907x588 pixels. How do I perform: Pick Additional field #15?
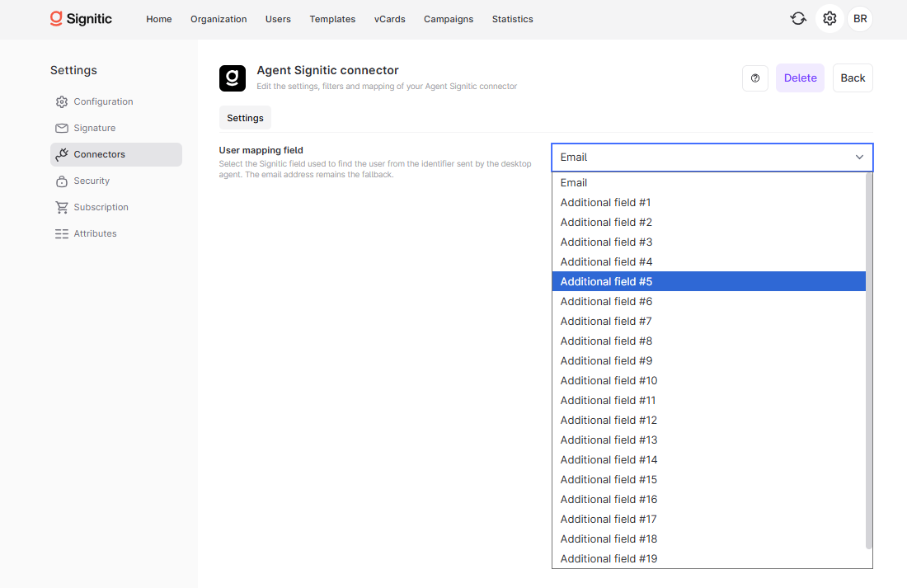tap(708, 479)
